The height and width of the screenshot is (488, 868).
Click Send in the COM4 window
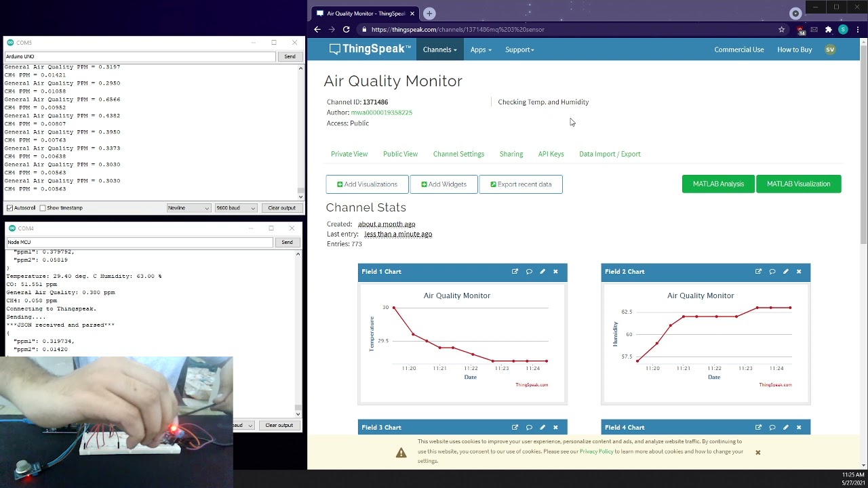point(287,242)
